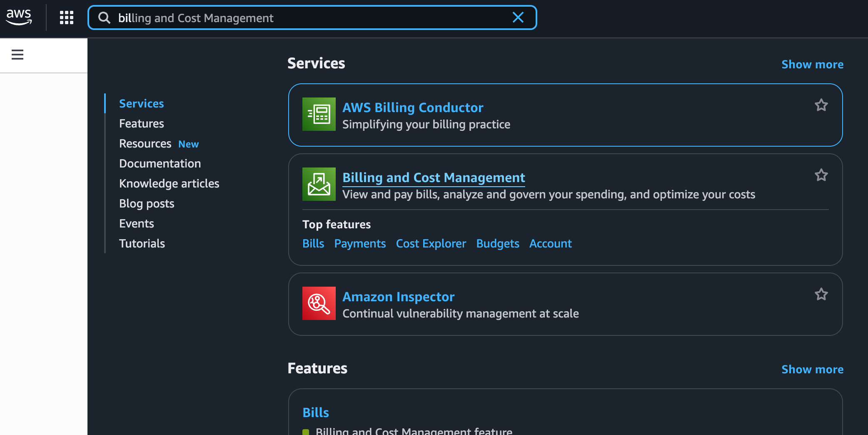
Task: Click the Amazon Inspector service icon
Action: coord(319,303)
